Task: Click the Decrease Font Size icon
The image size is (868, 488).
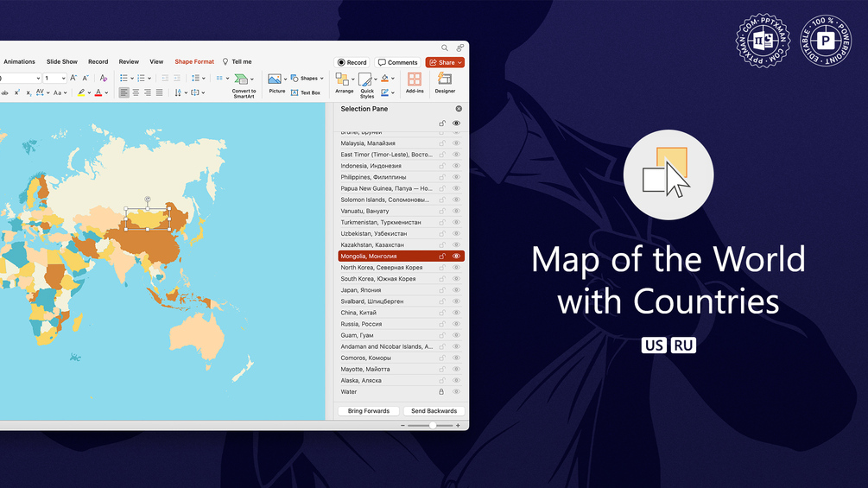Action: [x=86, y=78]
